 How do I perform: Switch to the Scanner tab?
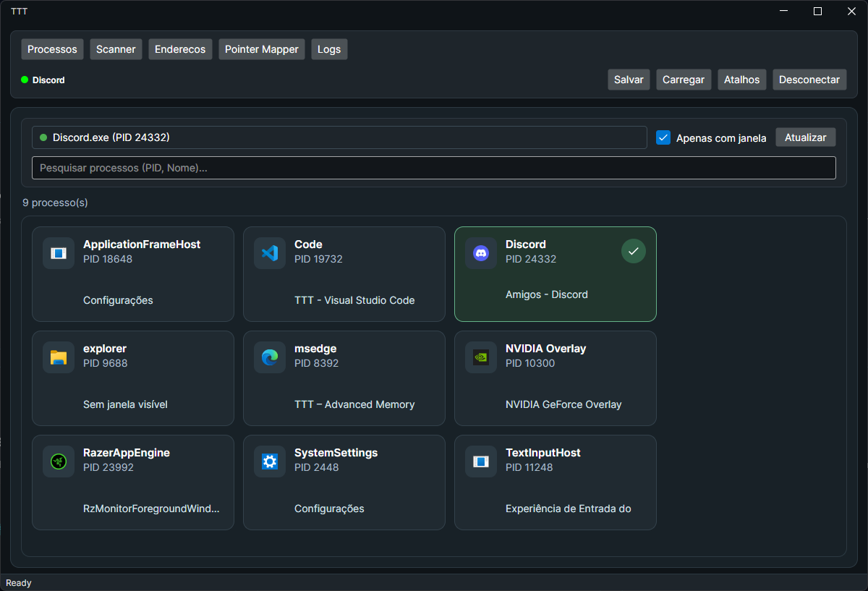(x=116, y=49)
